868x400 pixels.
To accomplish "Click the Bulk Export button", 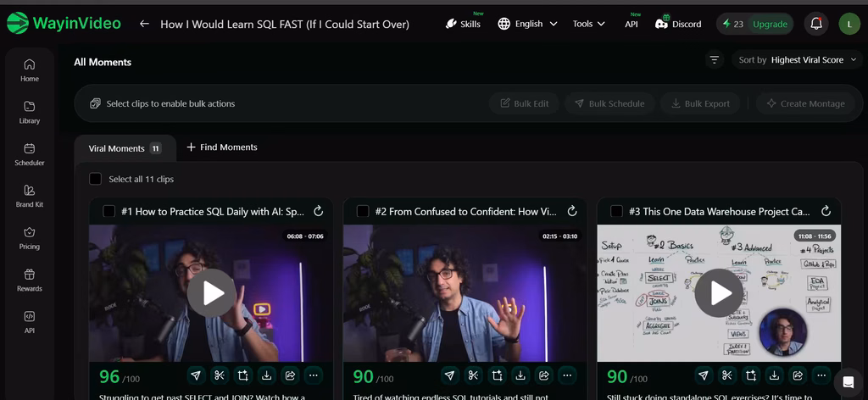I will tap(700, 103).
